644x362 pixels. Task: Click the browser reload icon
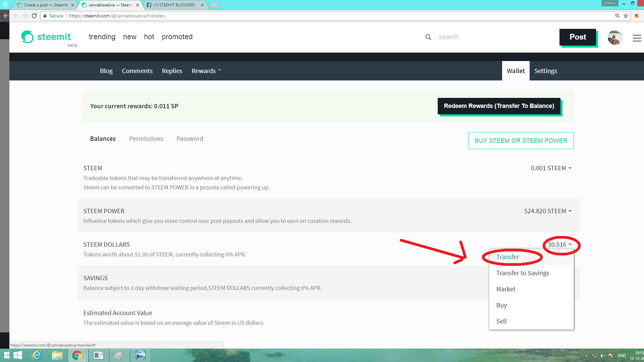(34, 16)
